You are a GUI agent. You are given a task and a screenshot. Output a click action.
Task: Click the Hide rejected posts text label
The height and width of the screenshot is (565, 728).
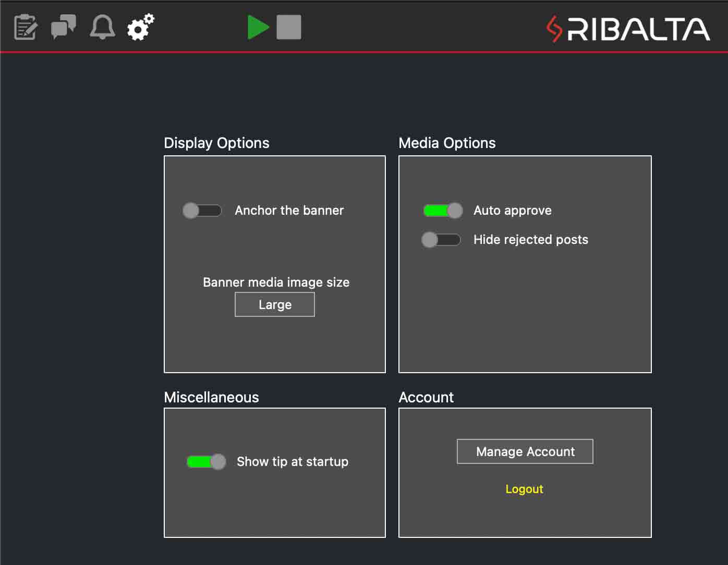pos(530,240)
